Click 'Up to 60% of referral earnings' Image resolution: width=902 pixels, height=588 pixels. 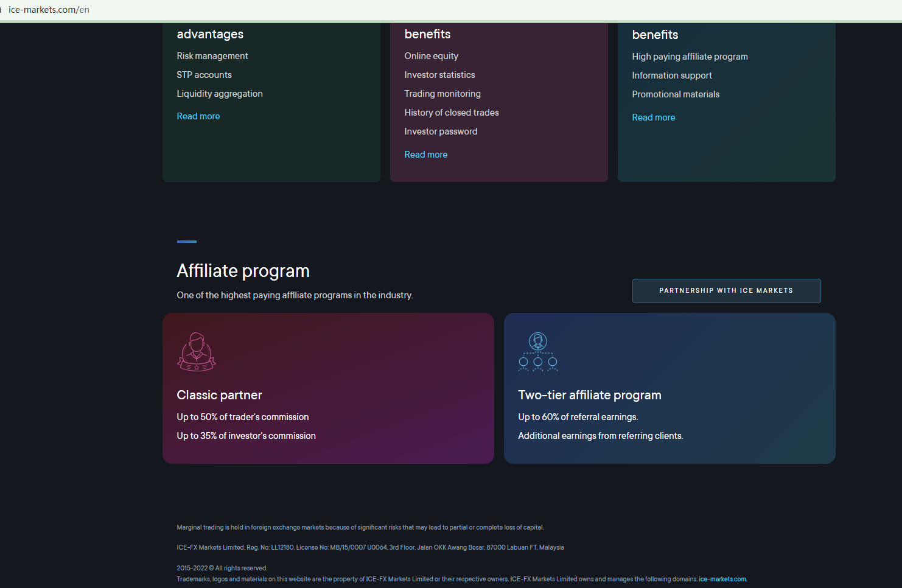point(578,417)
